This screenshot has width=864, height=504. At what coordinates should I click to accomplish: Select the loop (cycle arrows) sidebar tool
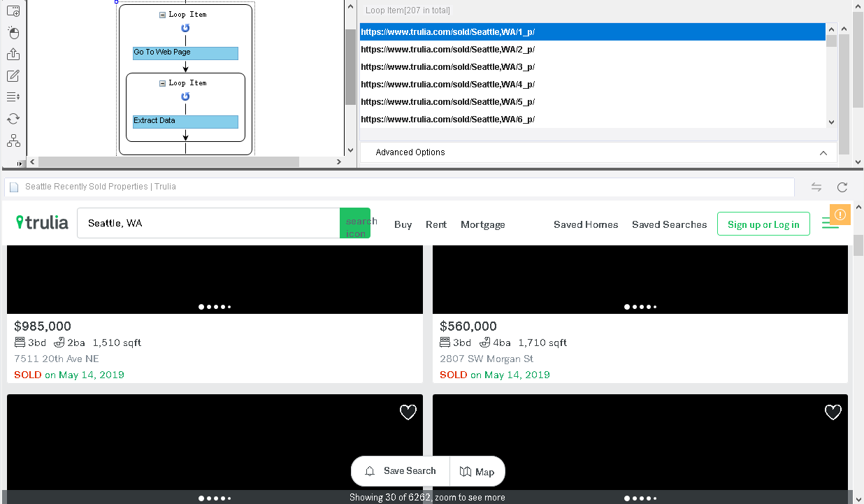click(13, 119)
